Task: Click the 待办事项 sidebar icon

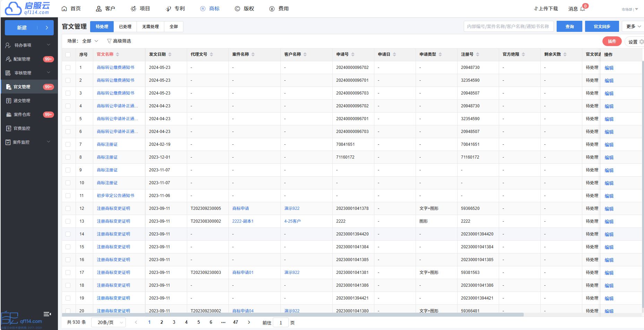Action: click(8, 45)
